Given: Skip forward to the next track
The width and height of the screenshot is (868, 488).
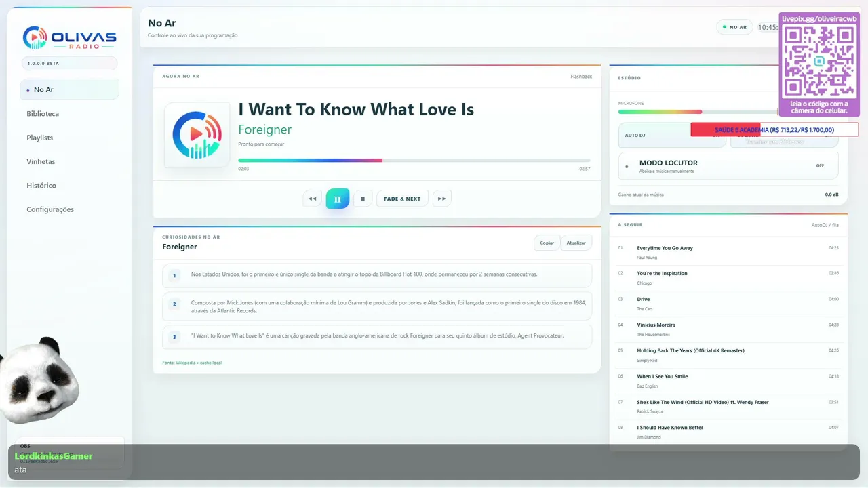Looking at the screenshot, I should 442,199.
